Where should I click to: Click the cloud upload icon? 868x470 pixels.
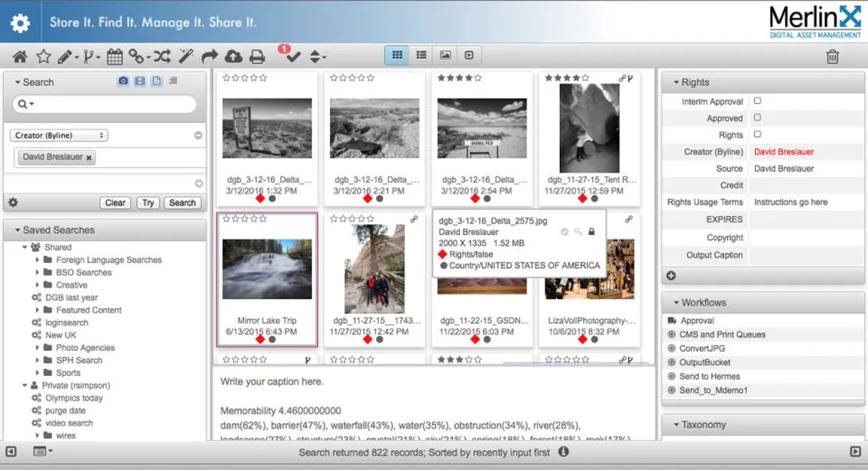tap(234, 56)
